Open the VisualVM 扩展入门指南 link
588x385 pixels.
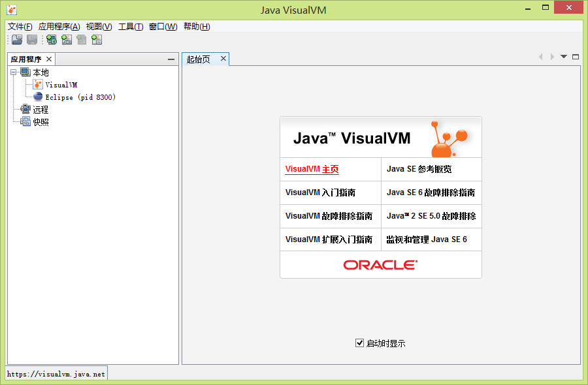point(329,239)
